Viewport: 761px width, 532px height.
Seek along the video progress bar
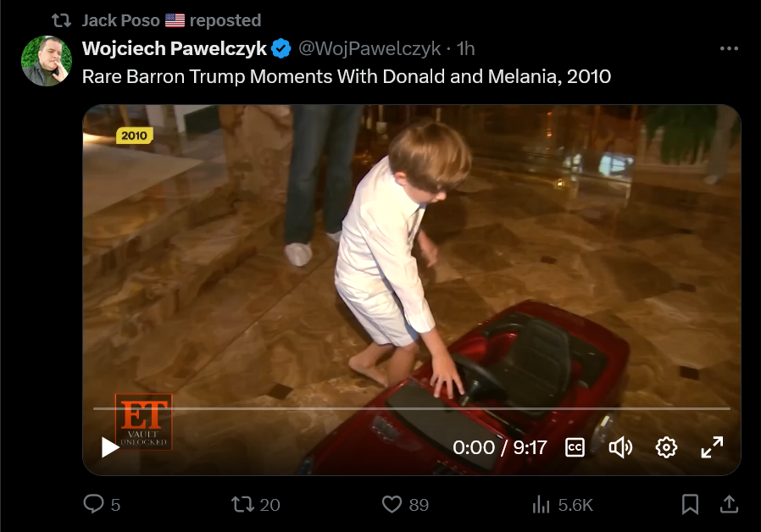pos(412,409)
